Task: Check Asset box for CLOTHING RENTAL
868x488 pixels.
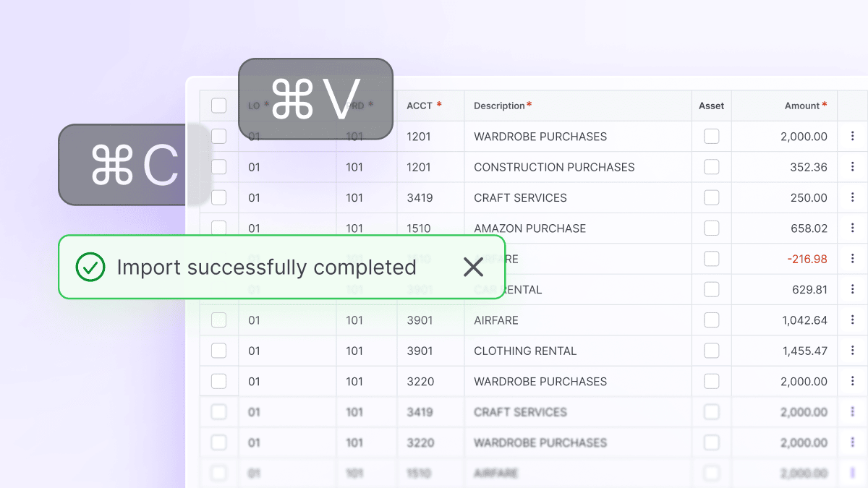Action: [712, 351]
